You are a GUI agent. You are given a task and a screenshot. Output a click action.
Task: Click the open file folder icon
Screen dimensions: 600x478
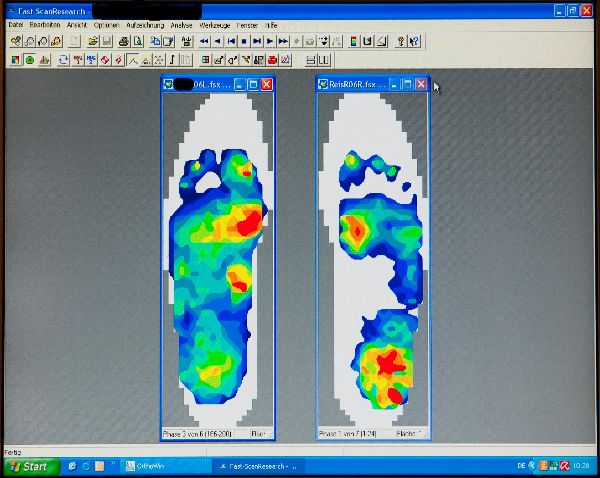(92, 42)
